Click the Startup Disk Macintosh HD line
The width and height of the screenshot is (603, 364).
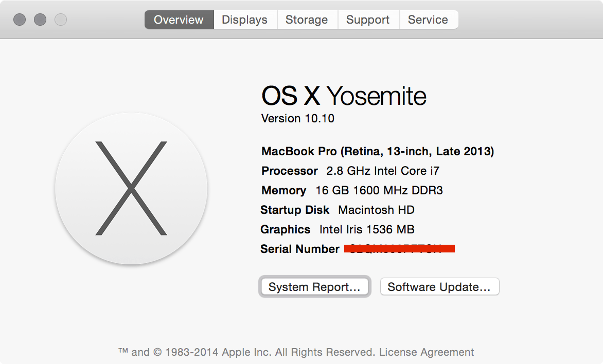click(x=337, y=210)
